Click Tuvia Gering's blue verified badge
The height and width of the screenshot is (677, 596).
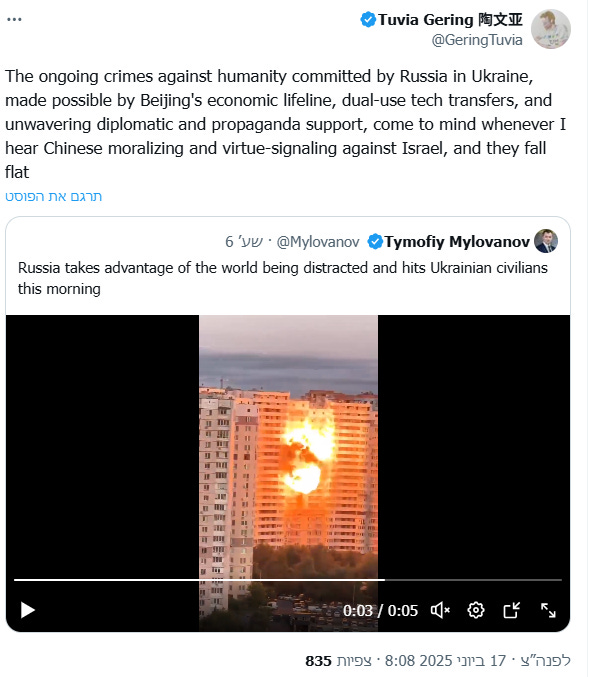(x=368, y=20)
